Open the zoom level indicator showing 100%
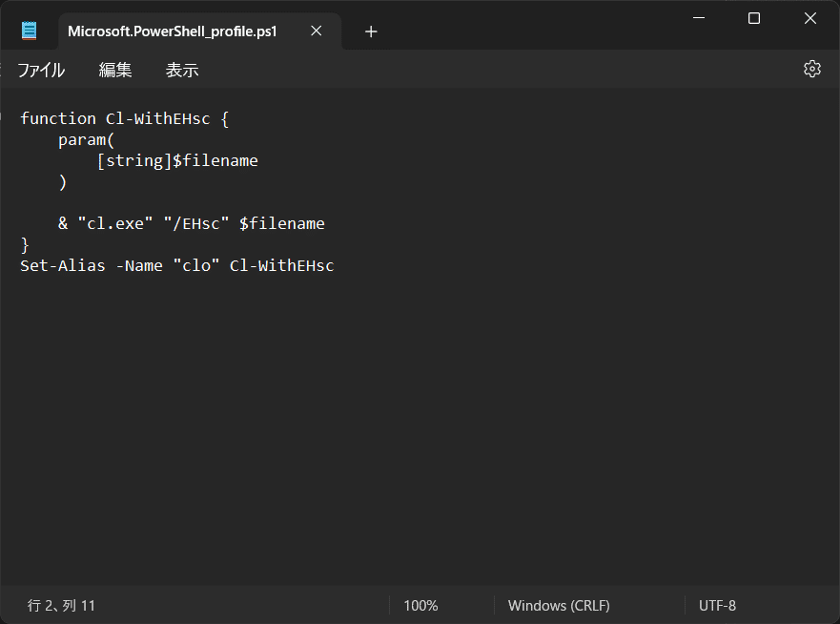 [420, 605]
